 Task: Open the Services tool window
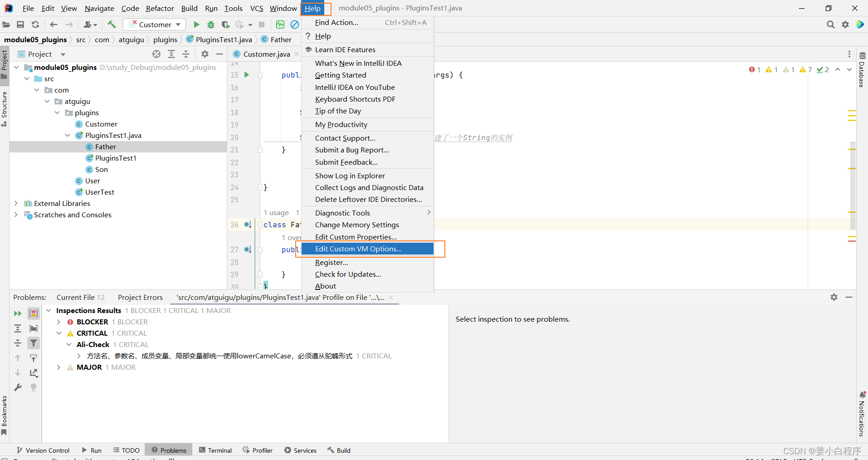tap(300, 450)
